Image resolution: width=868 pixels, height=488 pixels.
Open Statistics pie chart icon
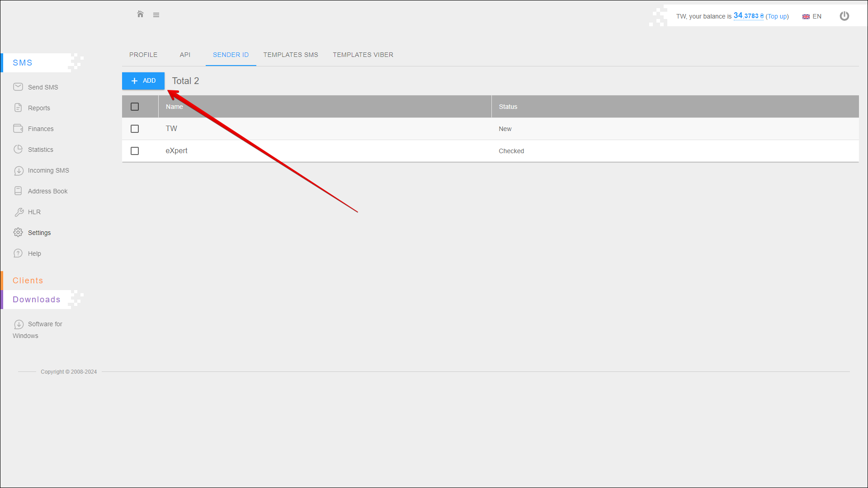[x=18, y=149]
